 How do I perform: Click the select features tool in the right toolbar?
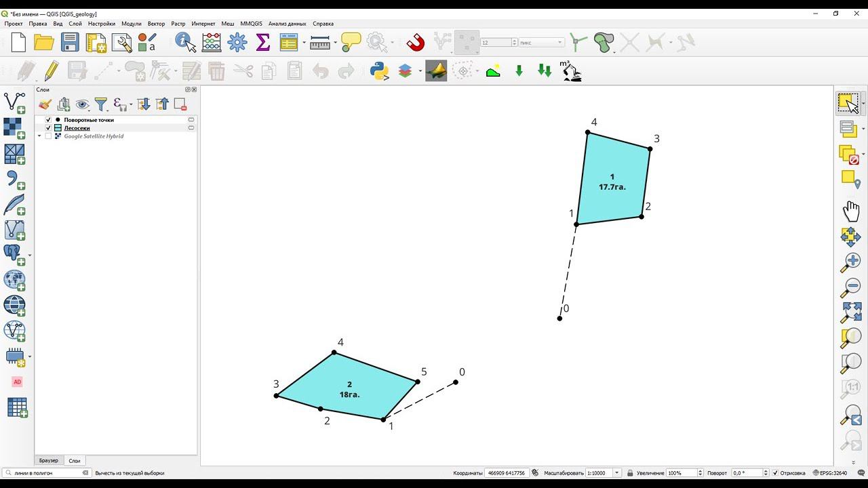pos(848,103)
